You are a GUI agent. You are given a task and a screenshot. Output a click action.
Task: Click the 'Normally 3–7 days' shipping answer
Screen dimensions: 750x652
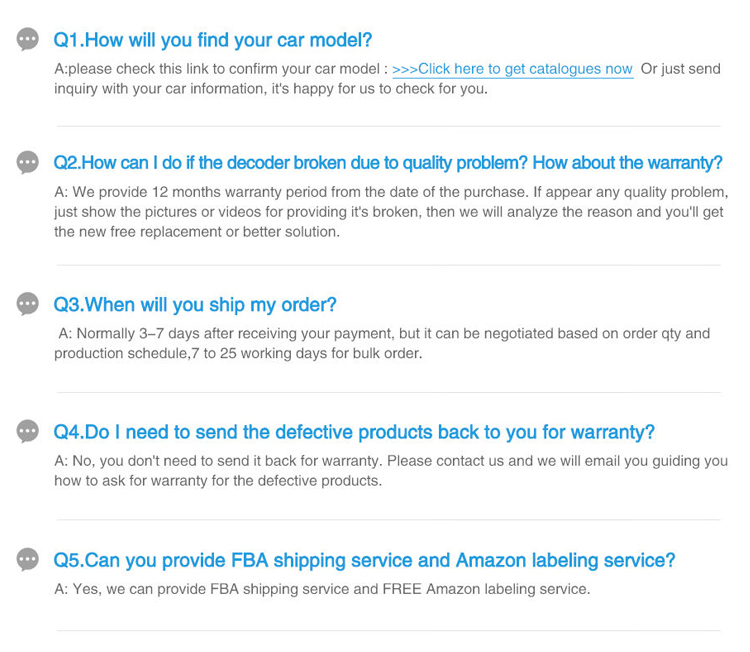click(380, 343)
